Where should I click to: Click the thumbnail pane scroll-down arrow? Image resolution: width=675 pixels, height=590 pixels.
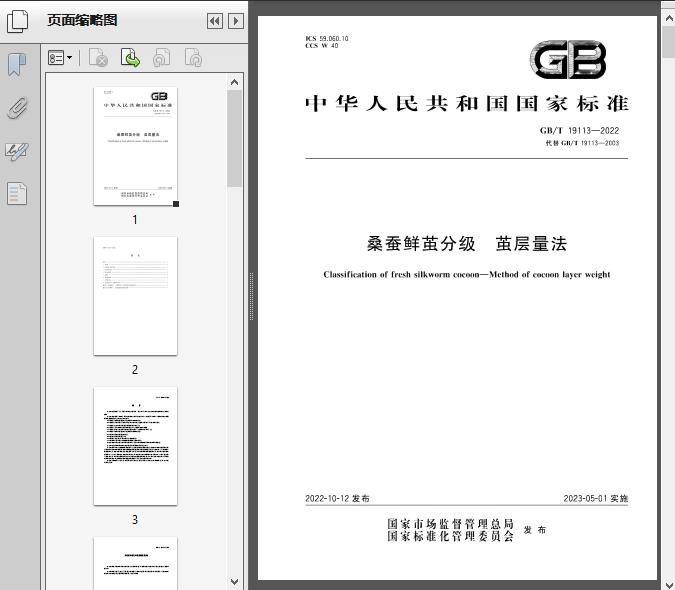235,581
